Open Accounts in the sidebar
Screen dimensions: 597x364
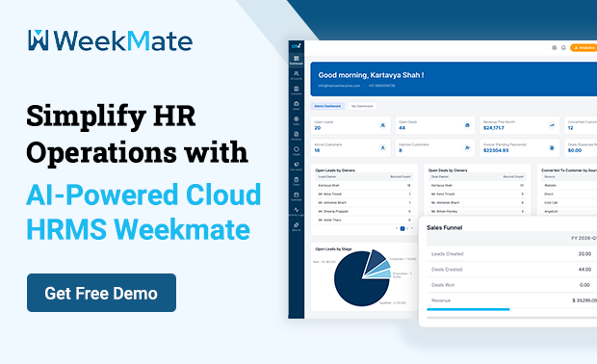click(x=297, y=75)
